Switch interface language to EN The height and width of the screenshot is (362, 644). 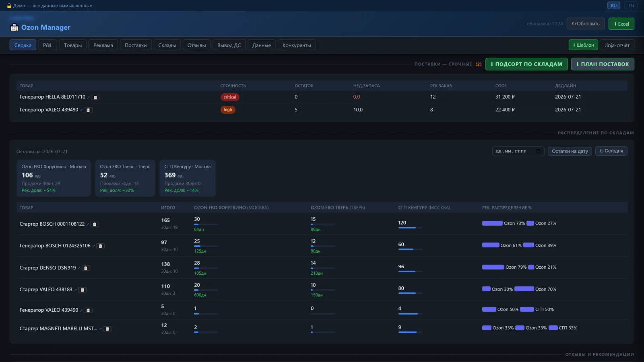[x=631, y=6]
